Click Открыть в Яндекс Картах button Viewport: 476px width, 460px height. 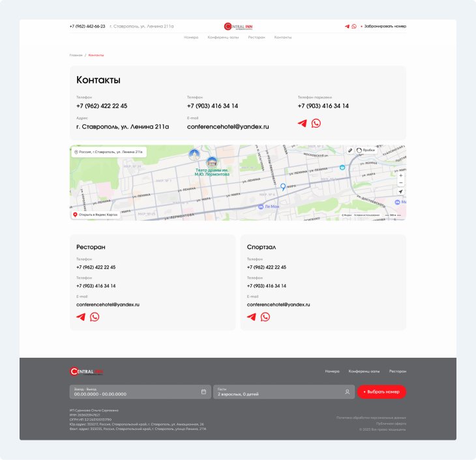click(x=95, y=215)
